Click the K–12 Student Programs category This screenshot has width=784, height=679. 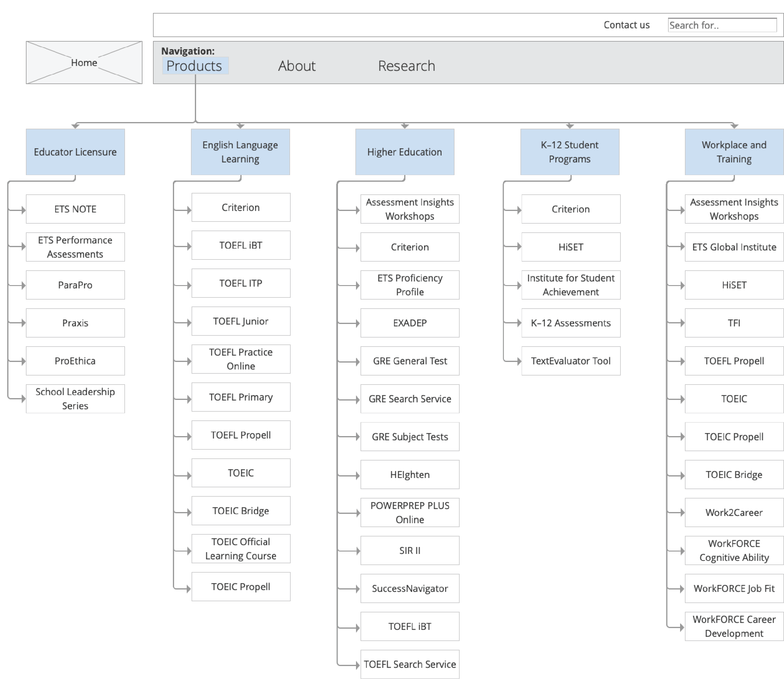tap(569, 152)
